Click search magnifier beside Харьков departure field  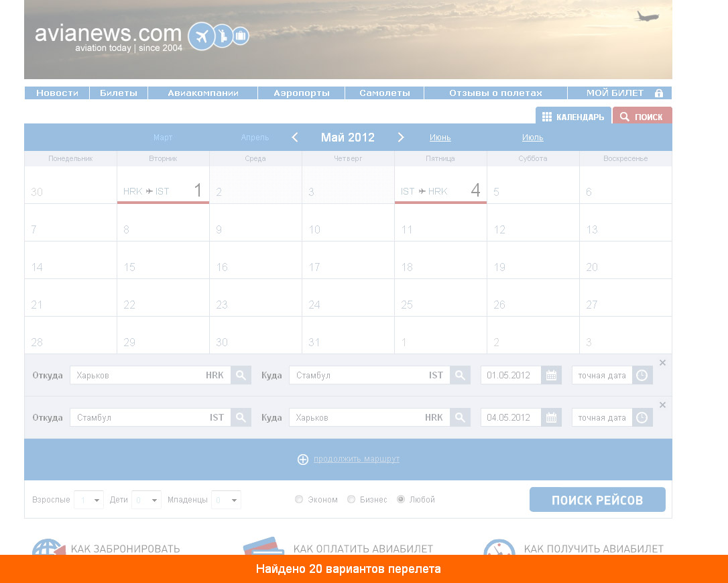pyautogui.click(x=241, y=375)
